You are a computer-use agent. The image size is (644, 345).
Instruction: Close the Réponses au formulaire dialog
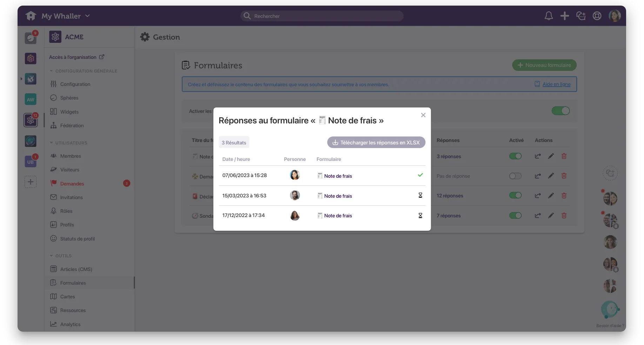[x=423, y=115]
